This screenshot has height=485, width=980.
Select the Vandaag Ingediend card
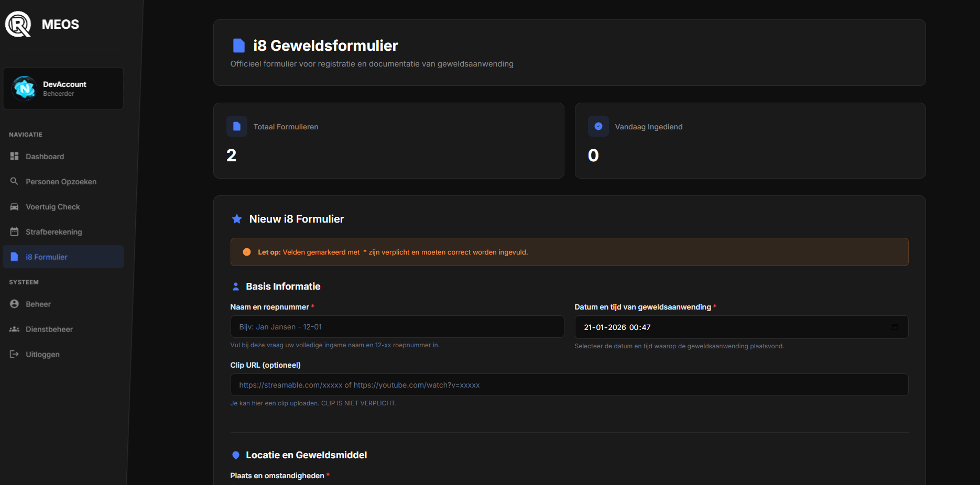click(750, 141)
